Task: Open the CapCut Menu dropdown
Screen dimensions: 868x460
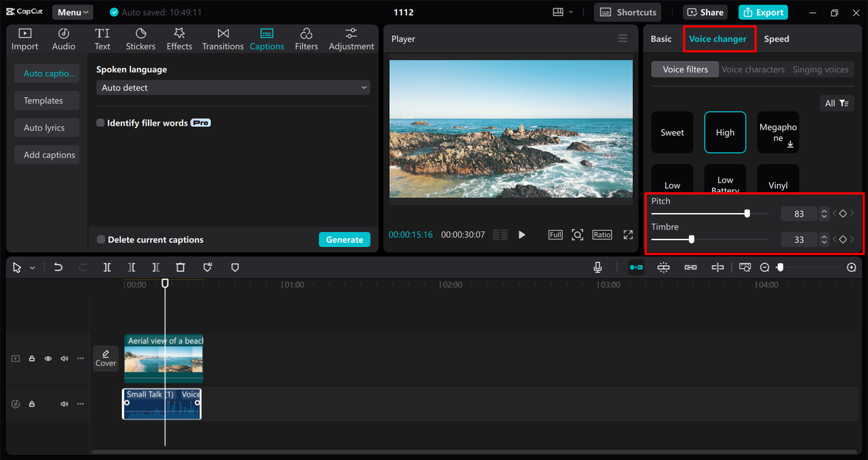Action: [x=73, y=12]
